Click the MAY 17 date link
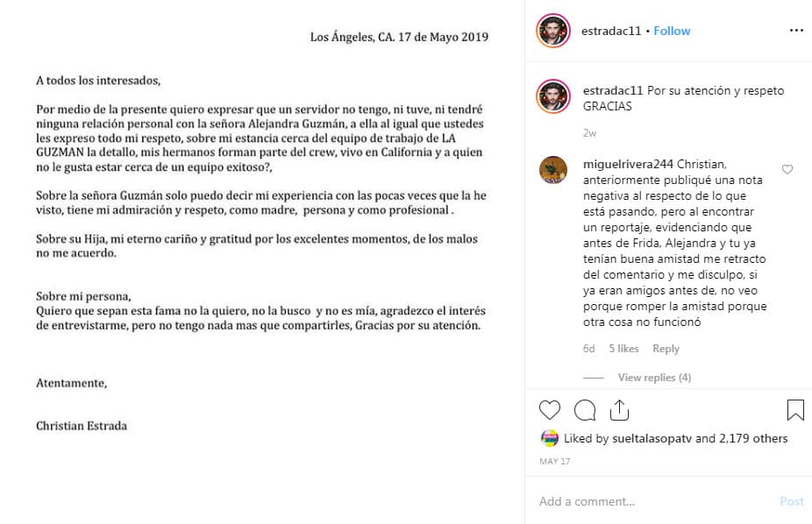Screen dimensions: 812x524 coord(555,460)
